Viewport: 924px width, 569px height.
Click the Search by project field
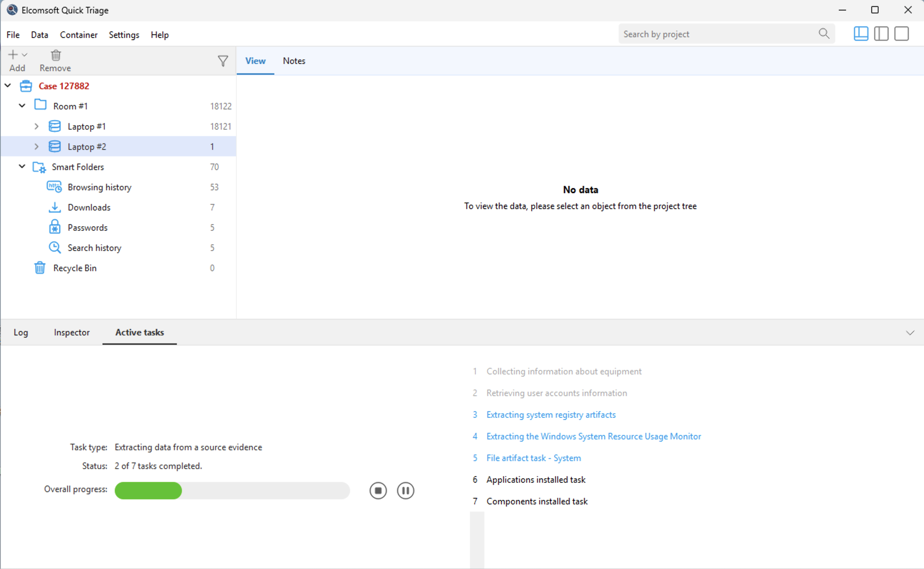715,34
